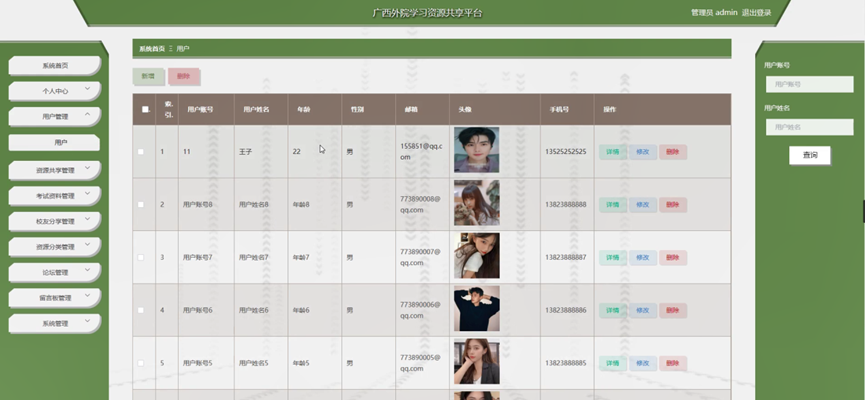Focus the 用户账号 search input
The image size is (865, 400).
[x=809, y=84]
